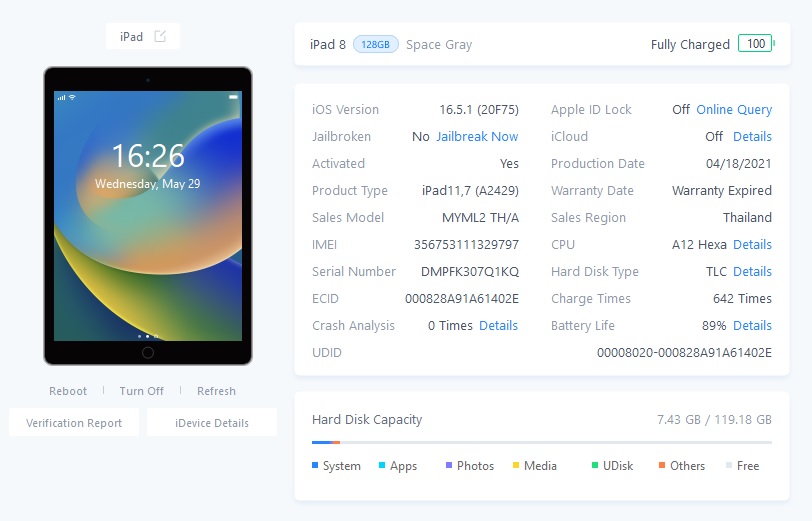Screen dimensions: 812x521
Task: Click the sales model MYML2 TH/A
Action: pyautogui.click(x=480, y=218)
